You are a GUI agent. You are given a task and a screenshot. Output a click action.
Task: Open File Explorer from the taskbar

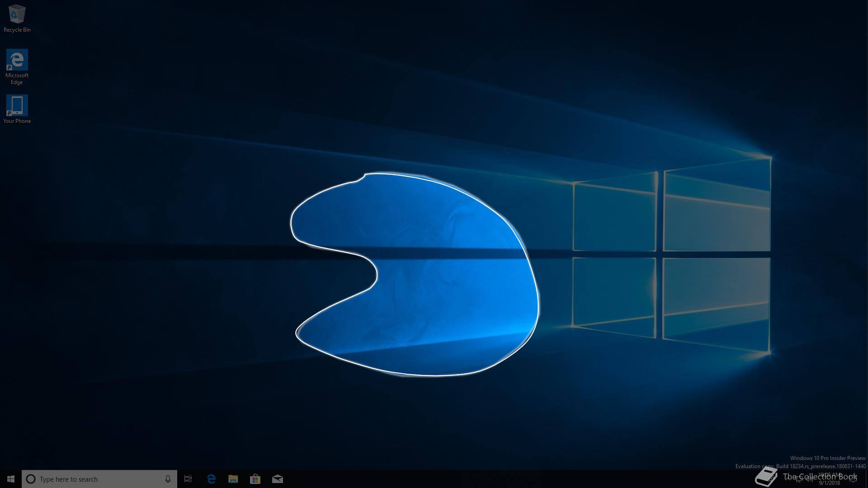pos(233,479)
